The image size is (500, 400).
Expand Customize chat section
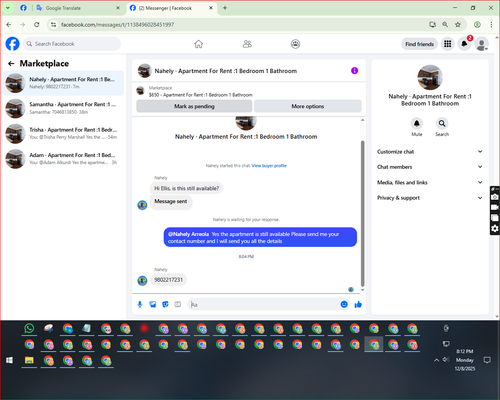pos(430,152)
